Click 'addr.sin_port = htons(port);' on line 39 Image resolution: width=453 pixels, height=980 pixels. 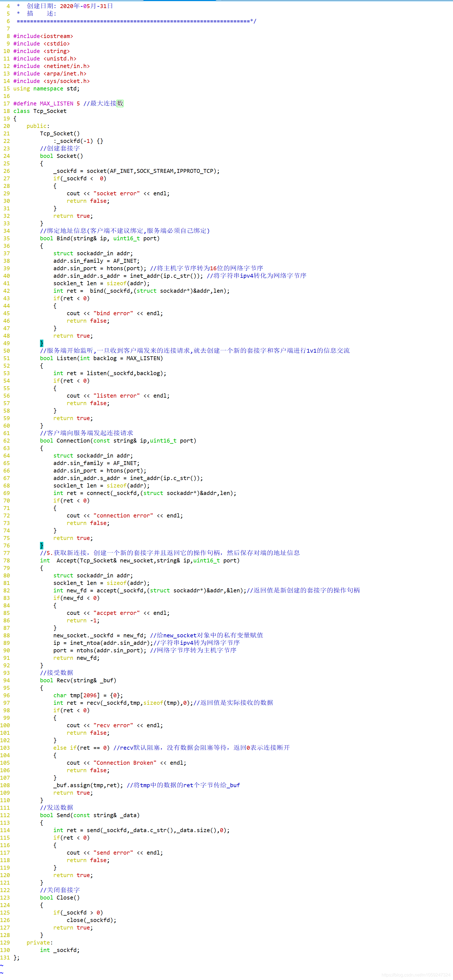(100, 268)
